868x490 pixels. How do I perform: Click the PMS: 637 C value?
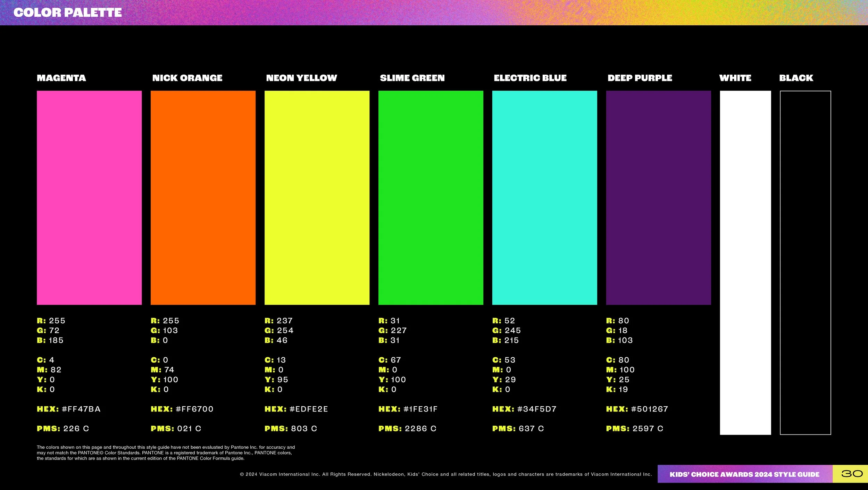pos(518,429)
